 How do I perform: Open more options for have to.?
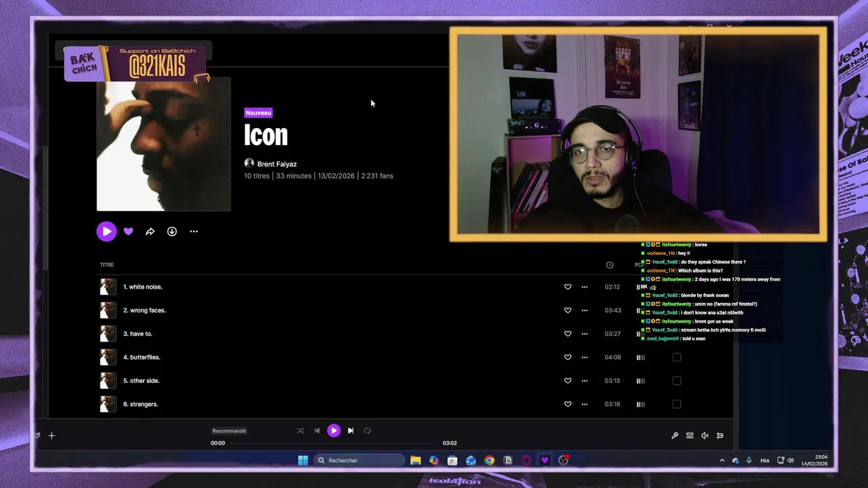585,333
